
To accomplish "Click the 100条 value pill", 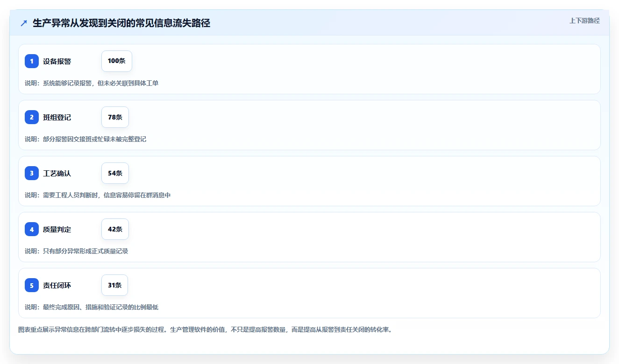I will (117, 61).
